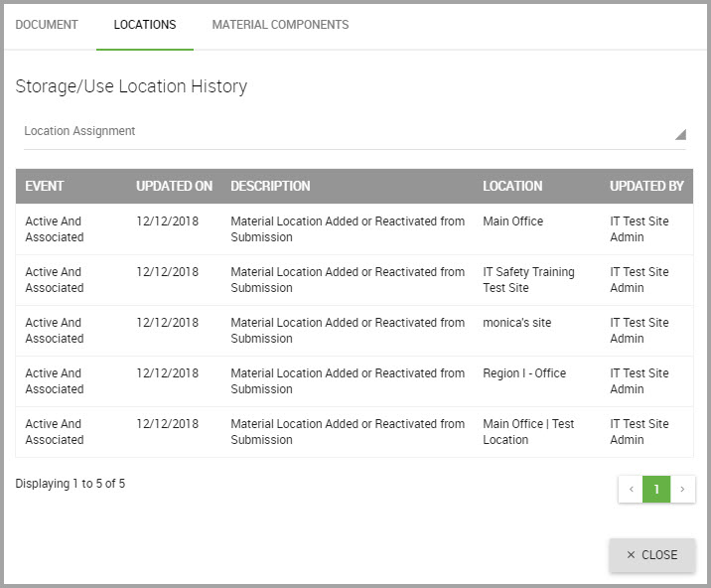This screenshot has width=711, height=588.
Task: Sort by the UPDATED BY column header
Action: (x=646, y=186)
